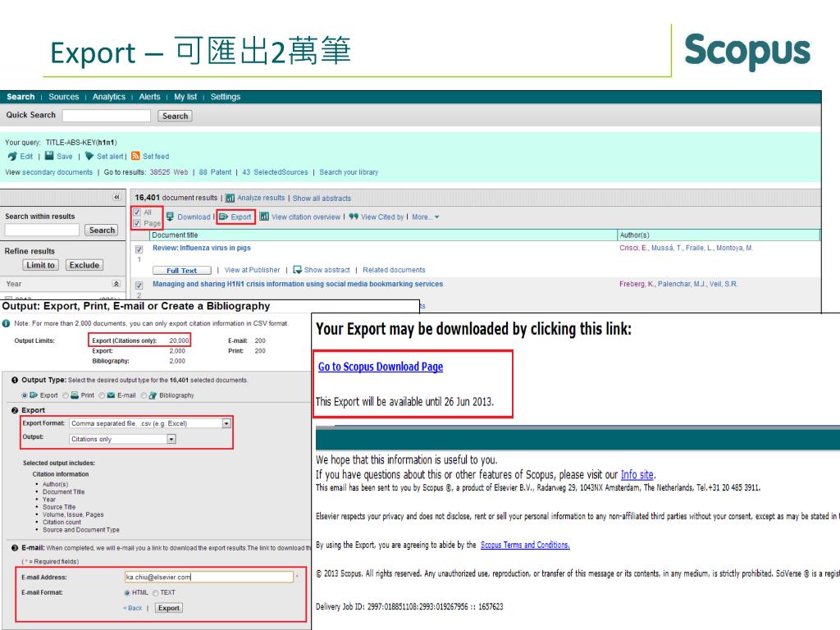Image resolution: width=840 pixels, height=630 pixels.
Task: Collapse the left refine sidebar arrow
Action: [116, 197]
